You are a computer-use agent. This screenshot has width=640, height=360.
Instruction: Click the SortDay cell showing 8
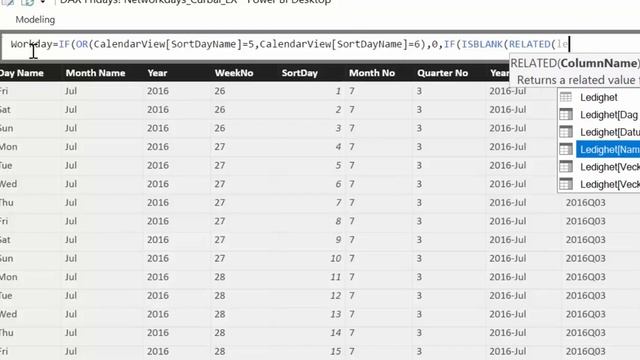click(338, 221)
